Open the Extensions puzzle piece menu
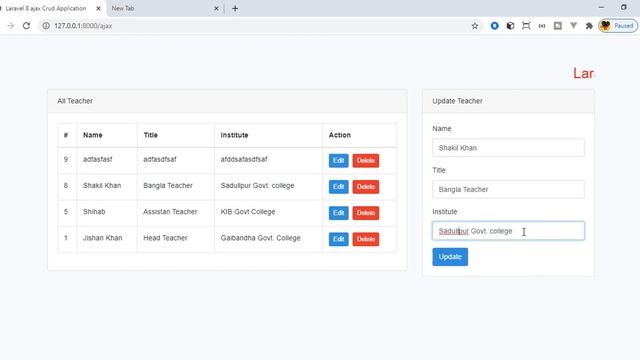 point(589,26)
